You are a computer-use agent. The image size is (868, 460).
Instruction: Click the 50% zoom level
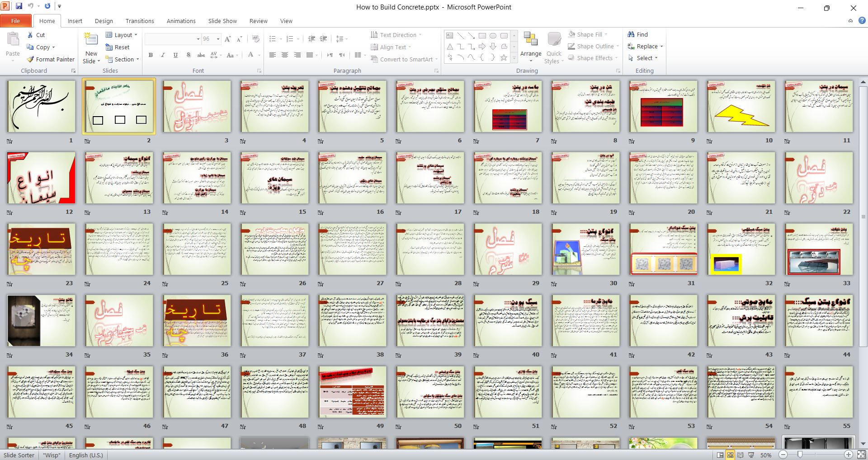point(766,455)
